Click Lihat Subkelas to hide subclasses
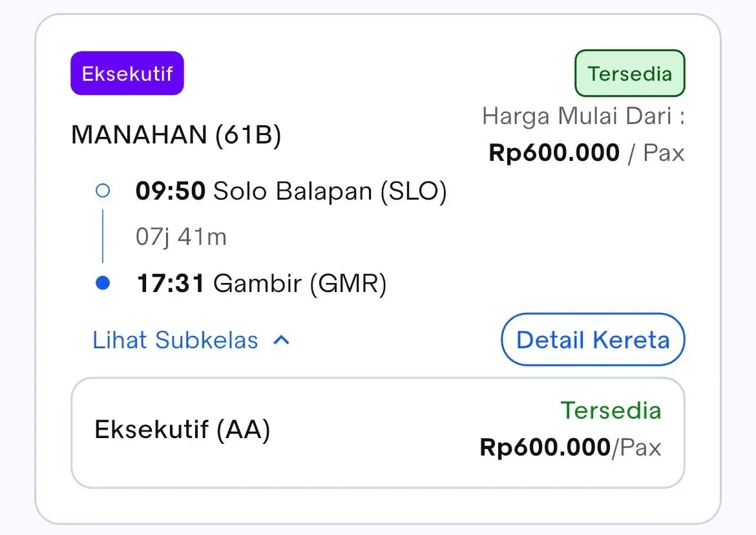The image size is (756, 535). click(x=174, y=340)
